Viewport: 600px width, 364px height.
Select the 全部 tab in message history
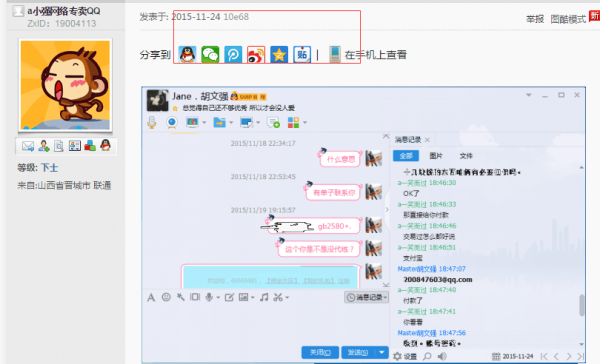pos(406,156)
